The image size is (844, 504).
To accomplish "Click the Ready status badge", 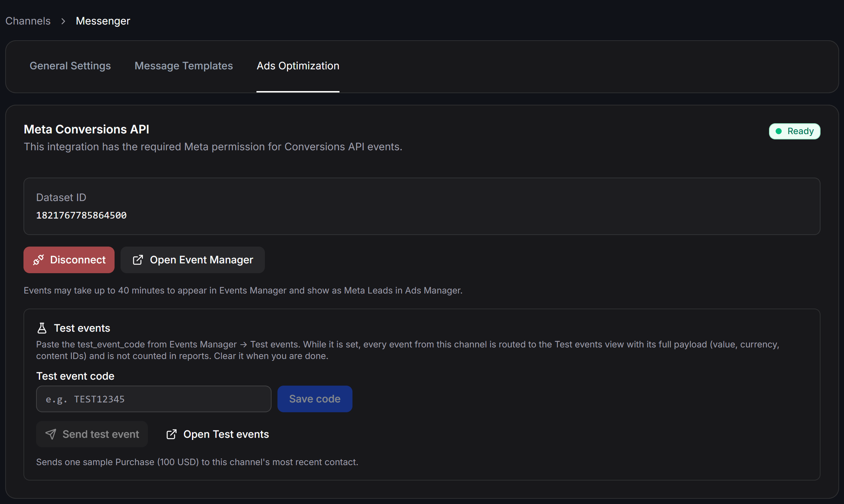I will [795, 131].
